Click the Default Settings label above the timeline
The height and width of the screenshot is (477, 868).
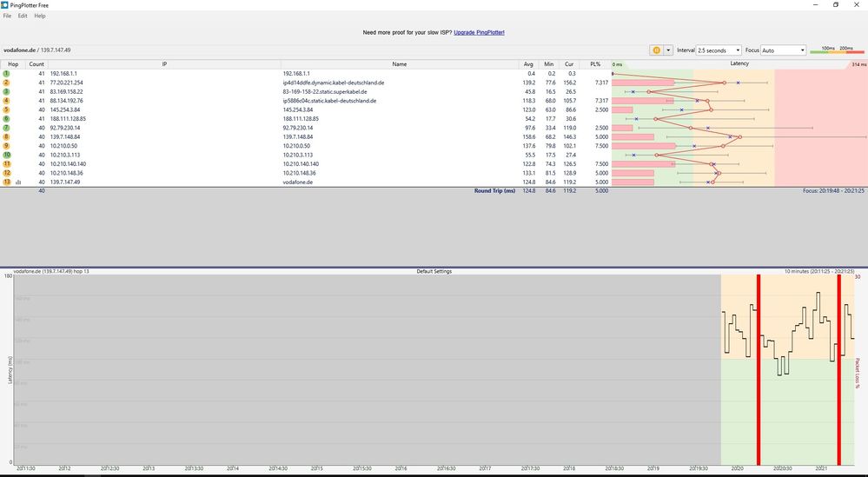pyautogui.click(x=434, y=272)
